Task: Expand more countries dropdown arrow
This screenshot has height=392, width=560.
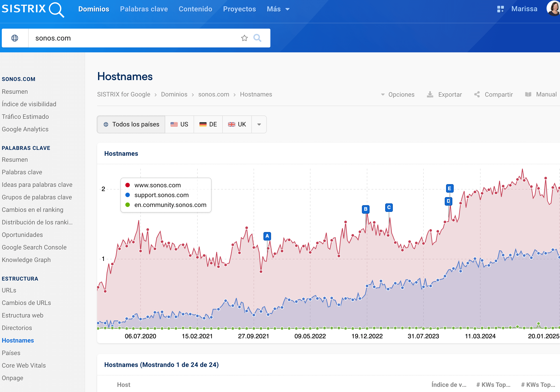Action: 259,125
